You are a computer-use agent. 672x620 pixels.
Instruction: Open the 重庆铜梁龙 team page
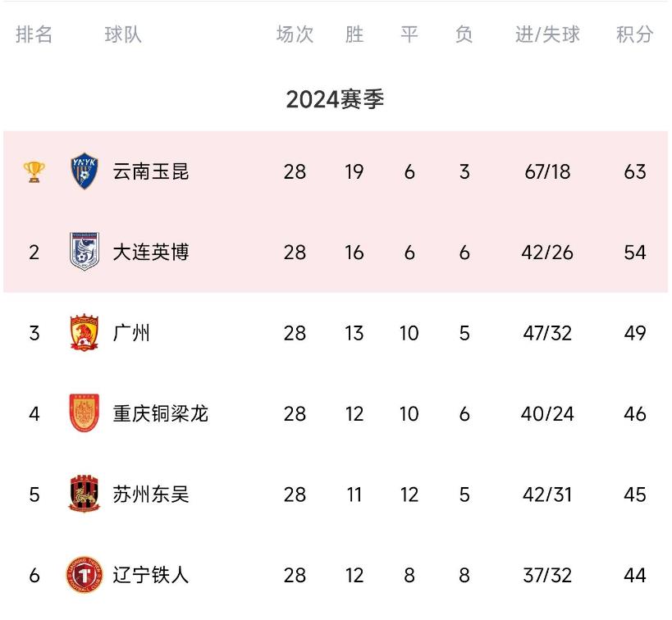160,413
